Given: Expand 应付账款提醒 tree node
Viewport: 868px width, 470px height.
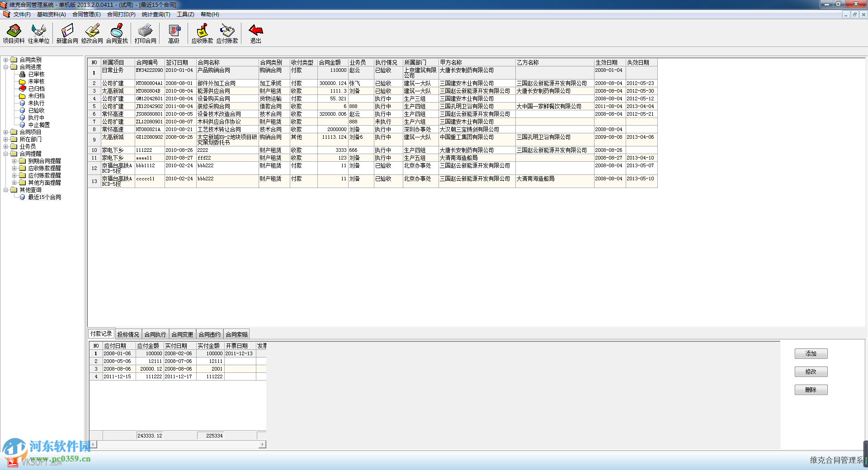Looking at the screenshot, I should point(14,175).
